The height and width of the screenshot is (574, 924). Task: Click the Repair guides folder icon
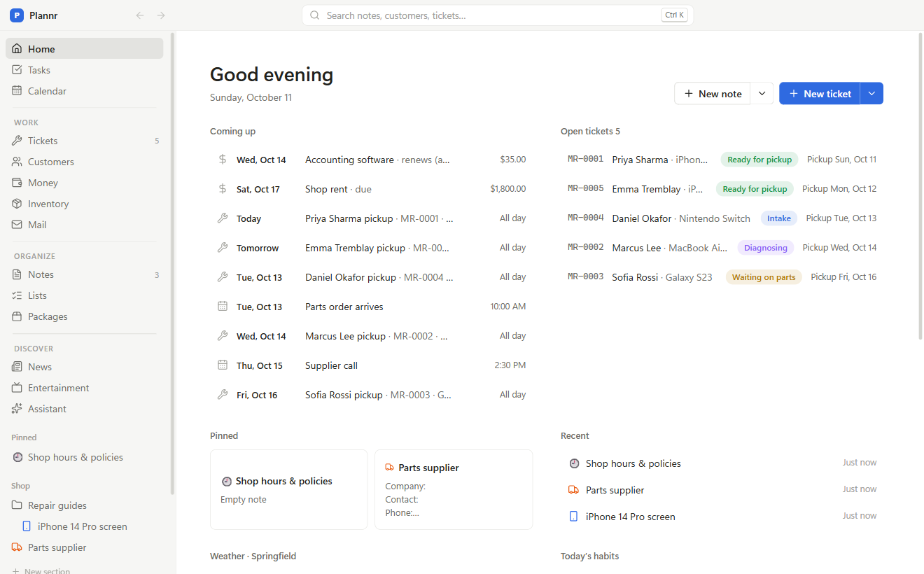click(17, 505)
